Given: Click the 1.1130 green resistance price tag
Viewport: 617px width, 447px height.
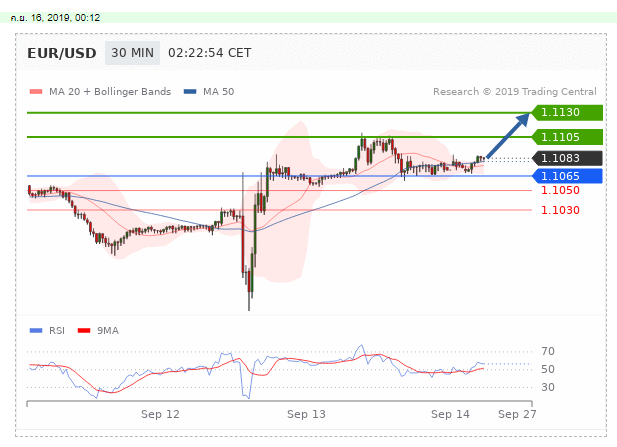Looking at the screenshot, I should [x=567, y=113].
